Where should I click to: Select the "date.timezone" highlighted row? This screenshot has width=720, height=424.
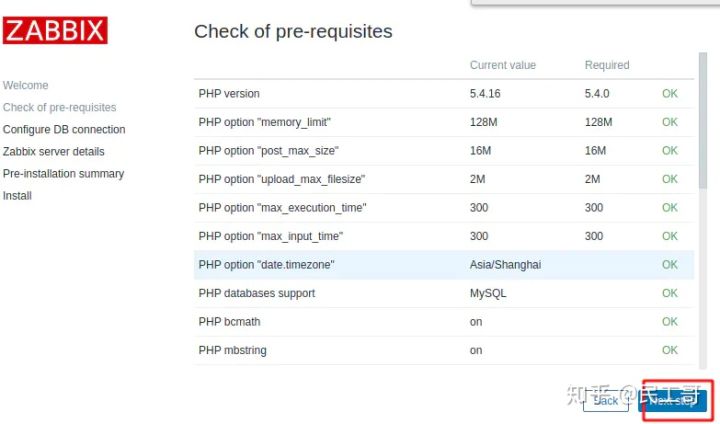[x=444, y=265]
